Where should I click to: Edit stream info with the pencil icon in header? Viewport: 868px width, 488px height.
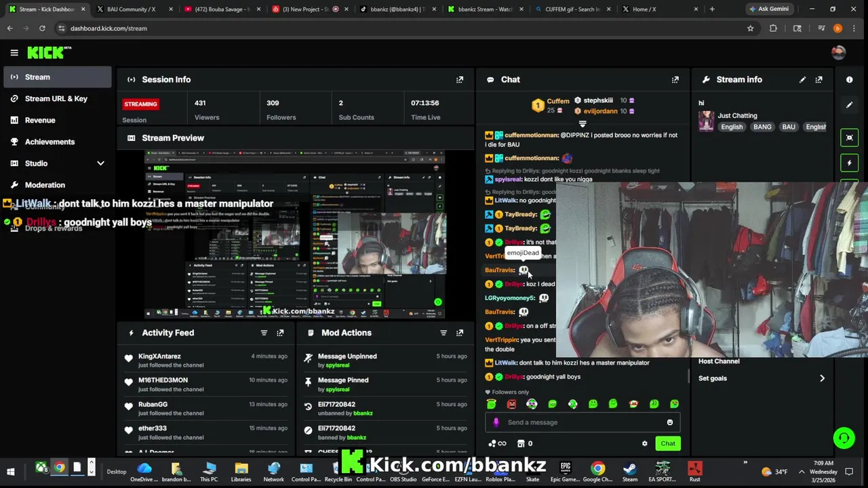(802, 79)
